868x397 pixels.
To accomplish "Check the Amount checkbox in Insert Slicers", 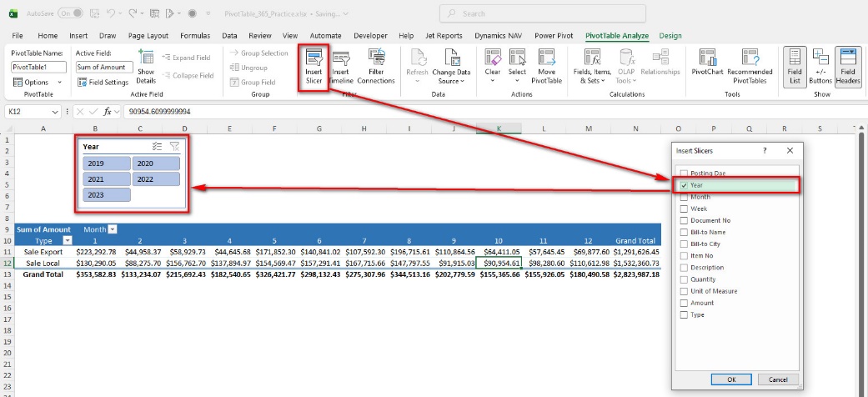I will coord(685,303).
